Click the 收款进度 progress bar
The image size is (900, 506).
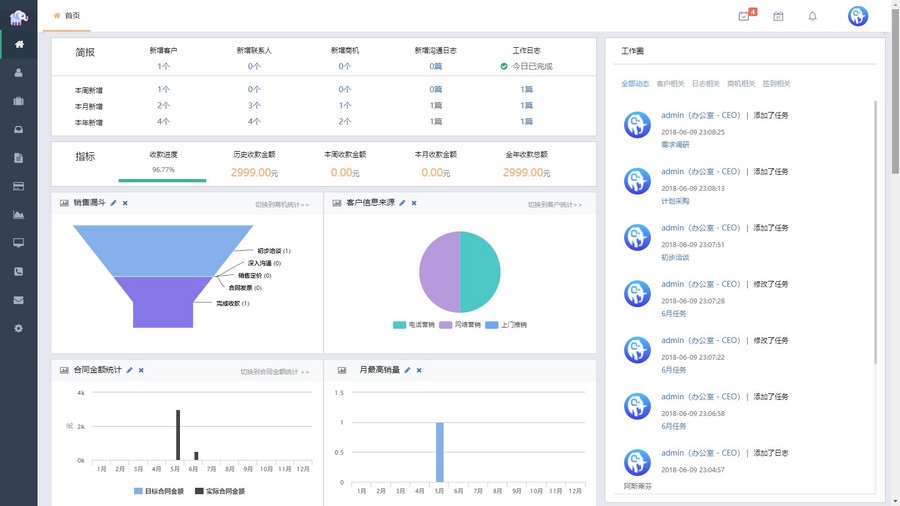point(162,180)
